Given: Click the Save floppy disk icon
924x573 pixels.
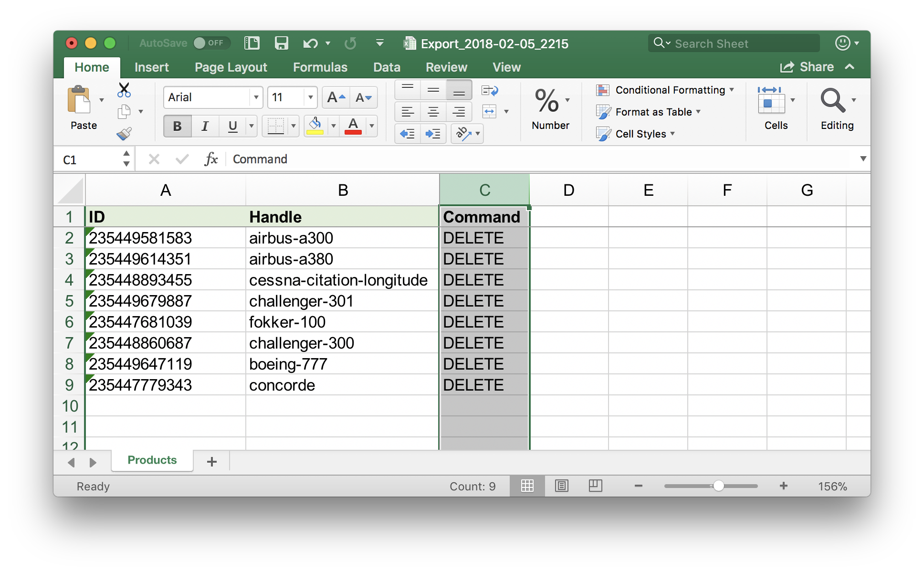Looking at the screenshot, I should pos(281,43).
